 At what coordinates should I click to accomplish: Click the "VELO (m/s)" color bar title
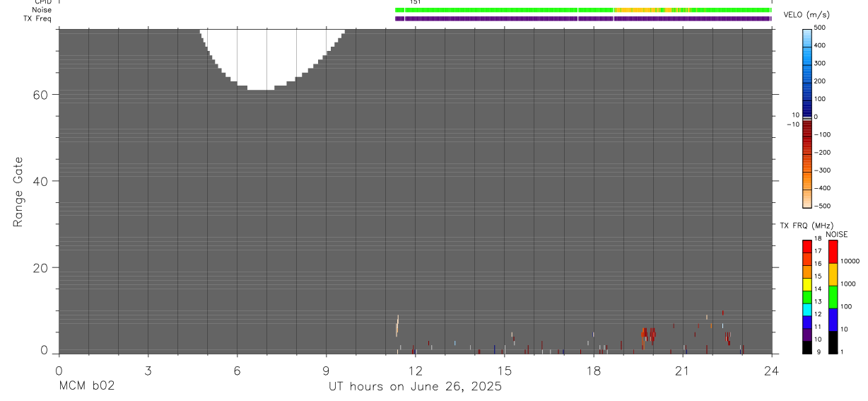click(x=807, y=15)
